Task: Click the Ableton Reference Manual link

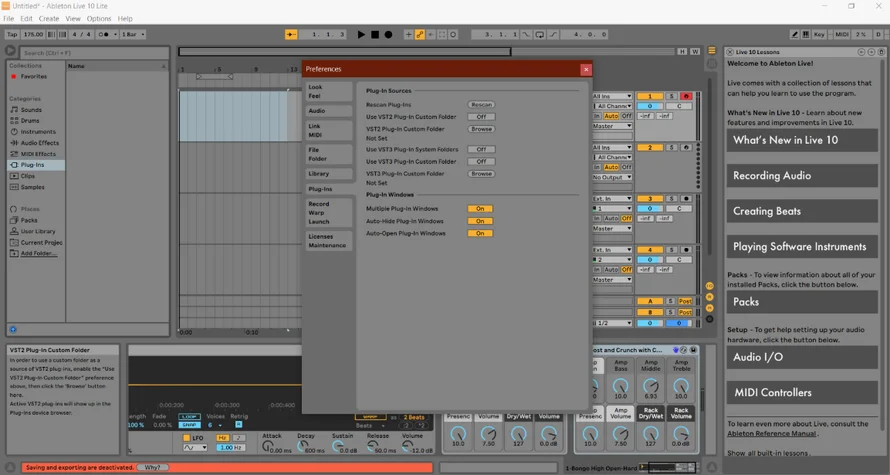Action: coord(772,434)
